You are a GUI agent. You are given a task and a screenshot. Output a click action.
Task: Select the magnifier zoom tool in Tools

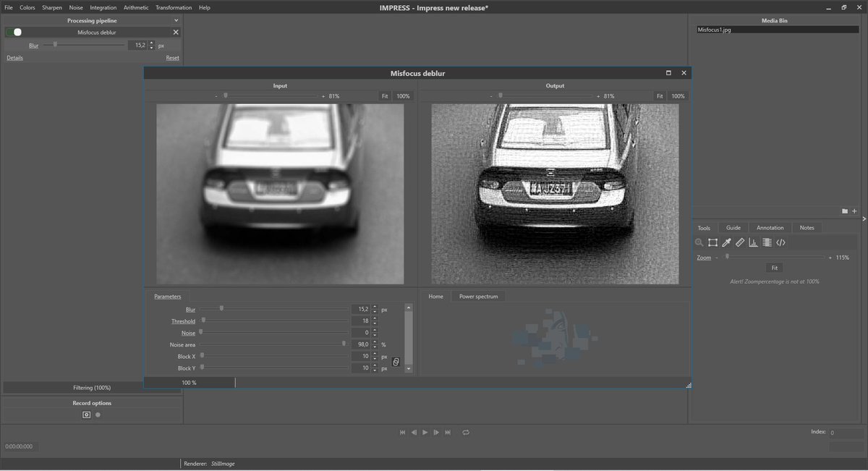[699, 242]
